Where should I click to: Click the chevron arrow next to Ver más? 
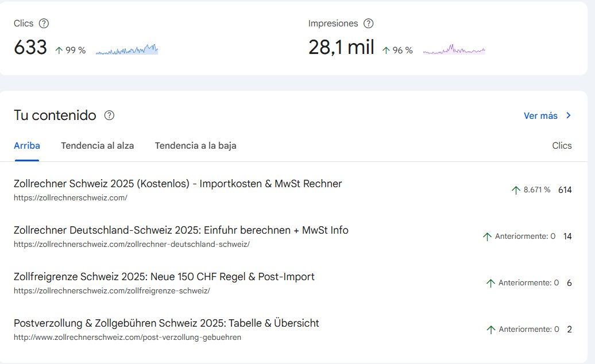[x=568, y=115]
